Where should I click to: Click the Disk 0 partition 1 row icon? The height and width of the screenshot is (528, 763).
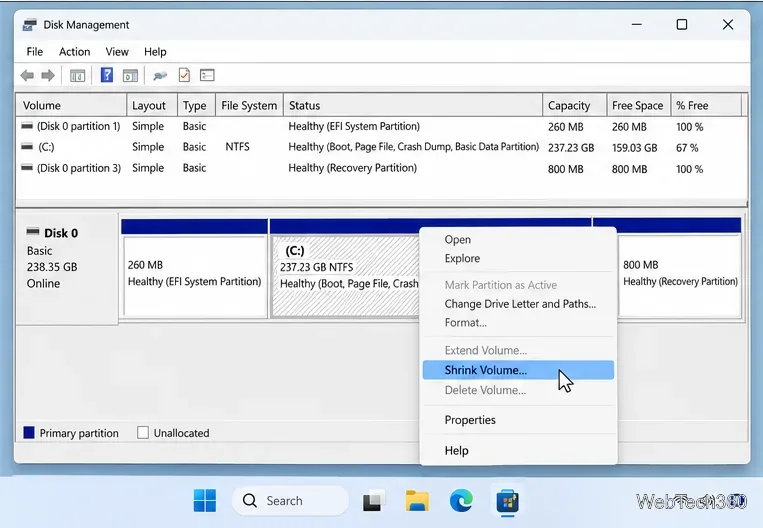27,126
